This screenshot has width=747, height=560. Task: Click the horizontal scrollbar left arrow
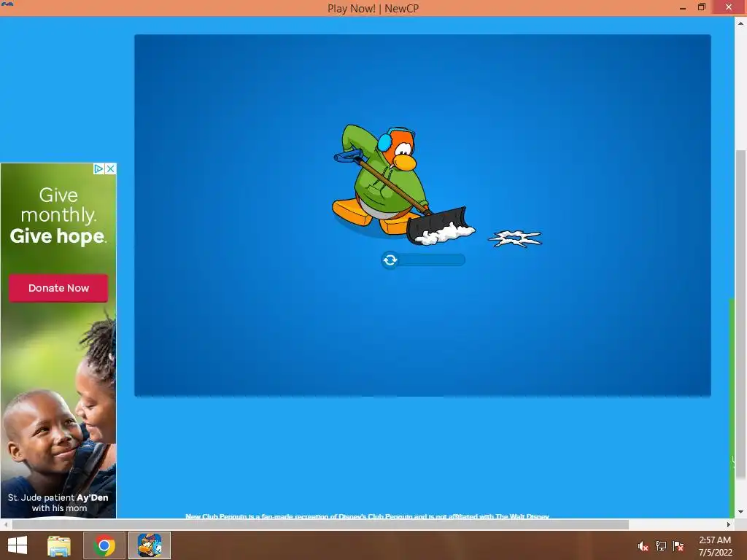[5, 524]
